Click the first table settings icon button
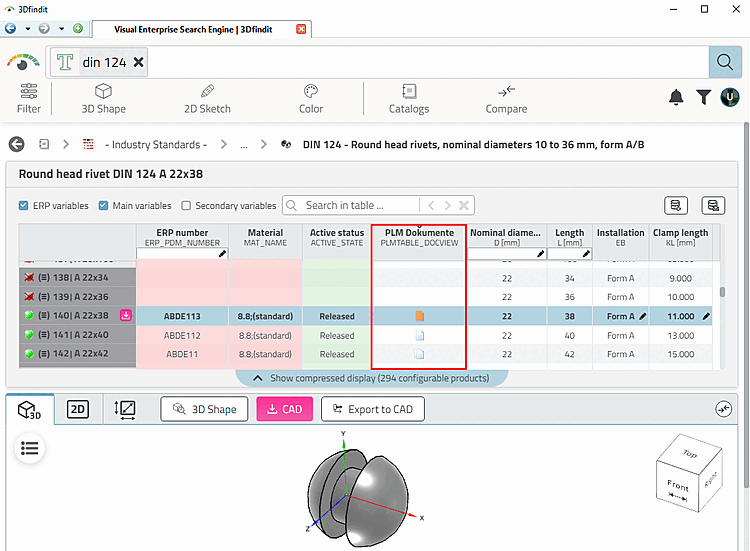 pos(676,206)
